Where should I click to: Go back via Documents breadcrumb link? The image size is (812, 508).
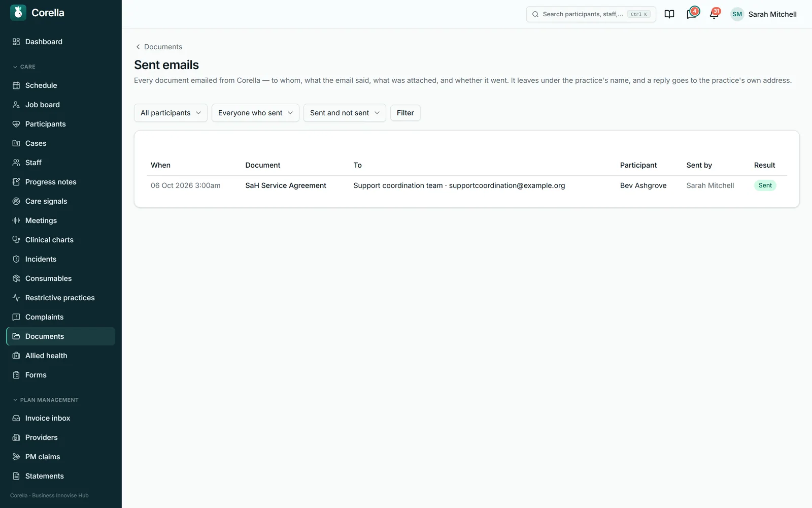pyautogui.click(x=158, y=47)
